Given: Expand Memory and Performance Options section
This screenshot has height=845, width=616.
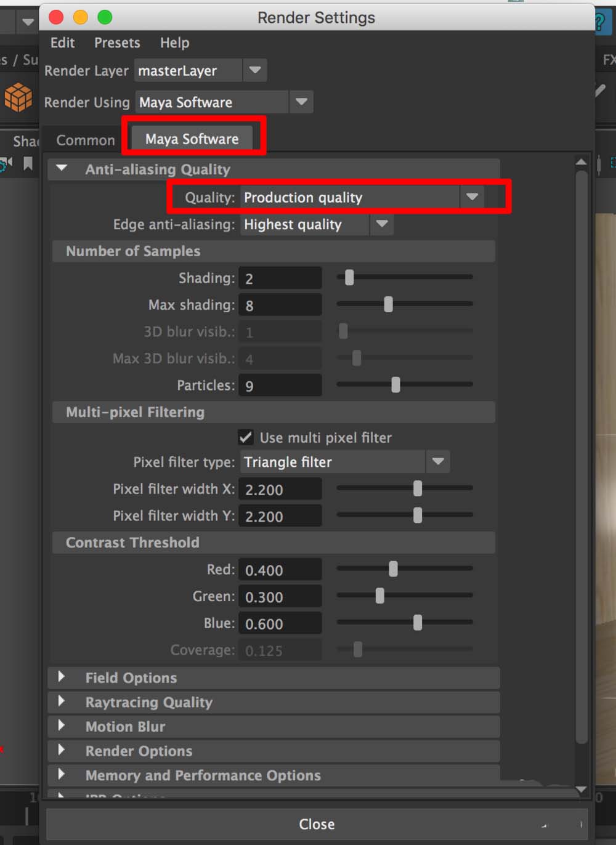Looking at the screenshot, I should click(62, 774).
